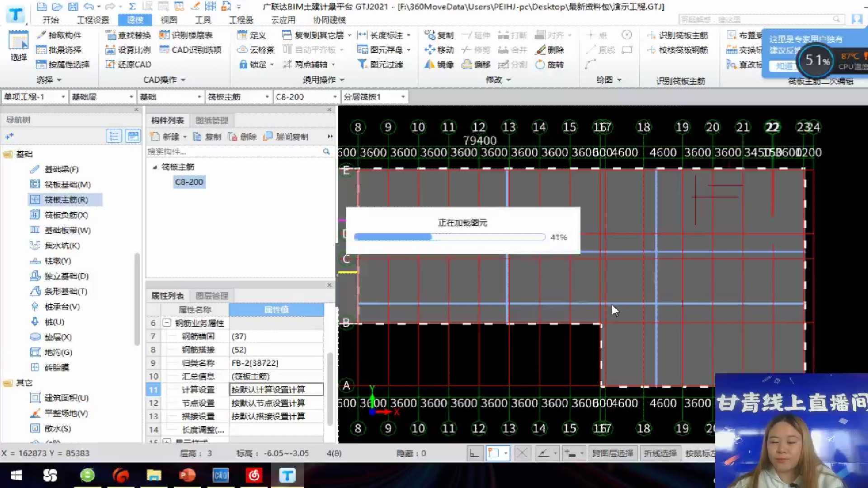Open the 工程量 ribbon tab
This screenshot has height=488, width=868.
coord(241,20)
